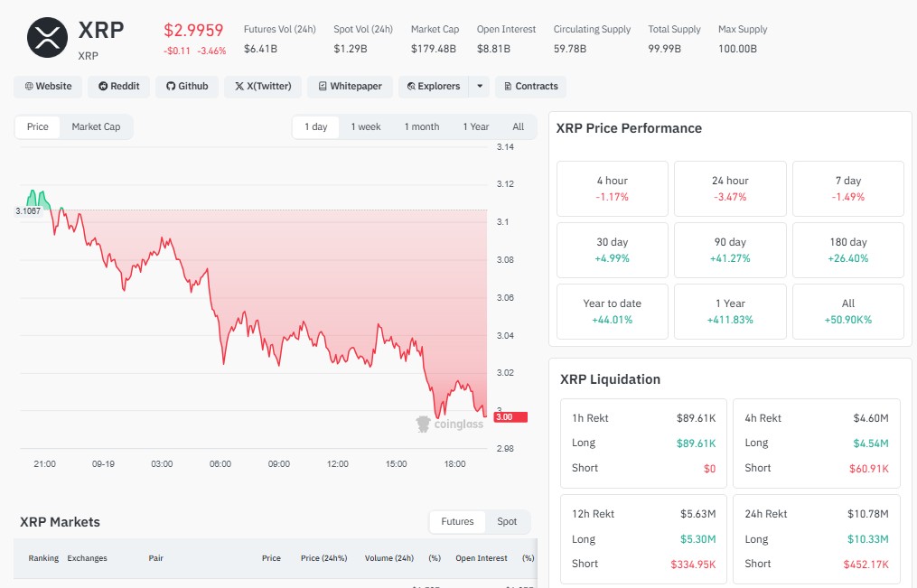This screenshot has width=917, height=588.
Task: Click the 180 day performance card
Action: click(848, 250)
